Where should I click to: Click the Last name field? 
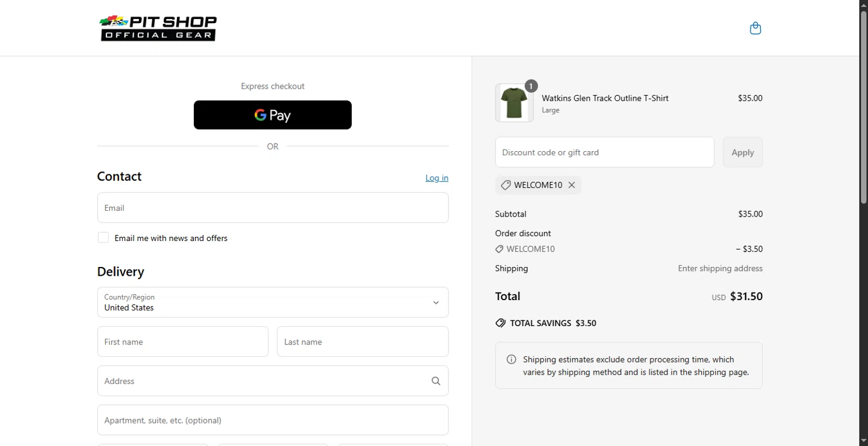tap(362, 342)
